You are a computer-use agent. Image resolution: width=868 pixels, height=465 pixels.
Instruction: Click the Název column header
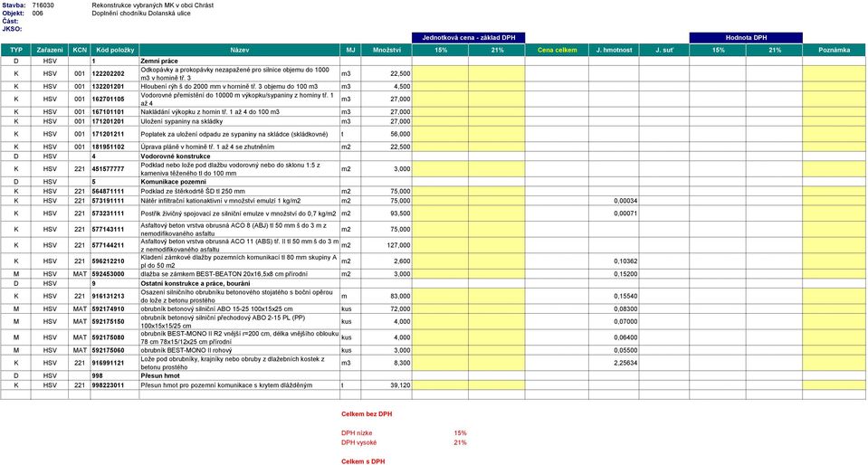click(x=240, y=50)
